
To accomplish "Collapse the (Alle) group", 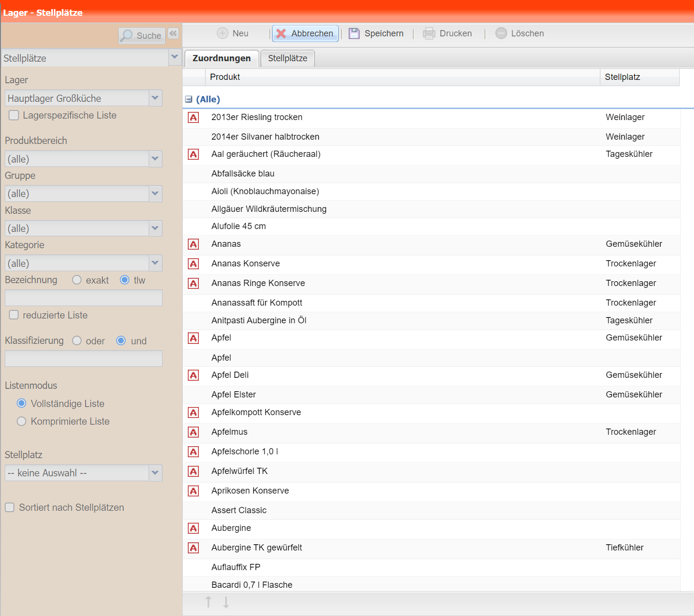I will pos(189,99).
